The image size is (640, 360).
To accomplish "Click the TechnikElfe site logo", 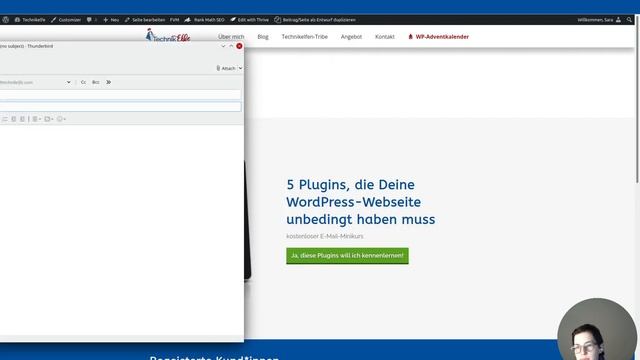I will 168,35.
